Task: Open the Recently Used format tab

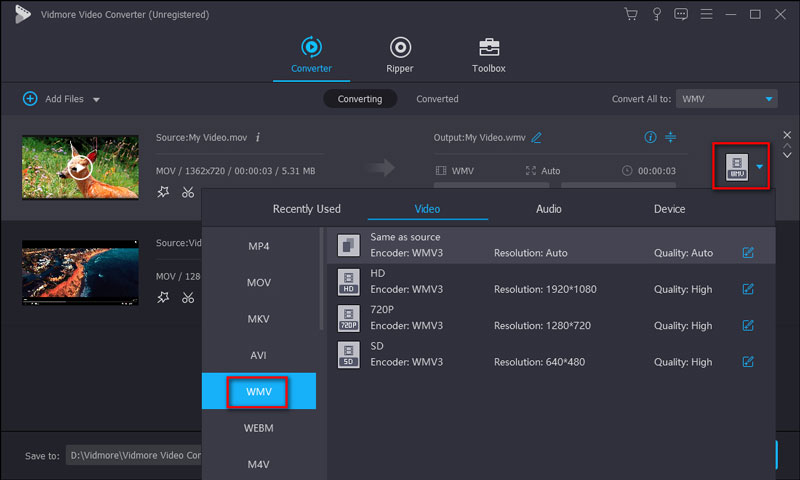Action: click(307, 209)
